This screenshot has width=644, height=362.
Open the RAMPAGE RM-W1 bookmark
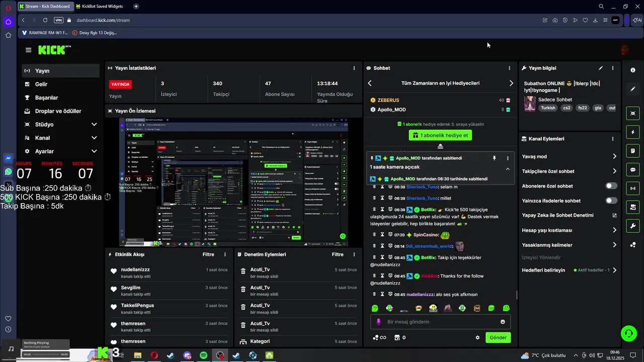[x=45, y=33]
